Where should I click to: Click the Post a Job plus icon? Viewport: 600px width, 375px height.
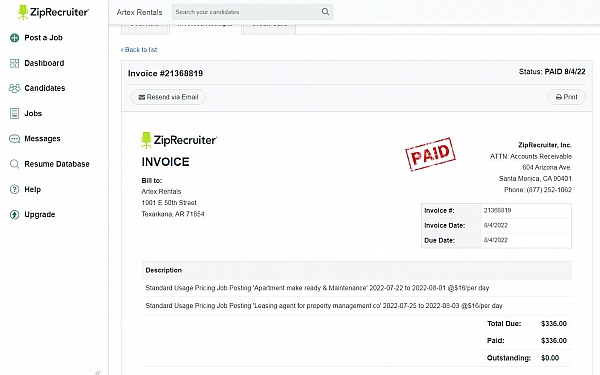(15, 38)
